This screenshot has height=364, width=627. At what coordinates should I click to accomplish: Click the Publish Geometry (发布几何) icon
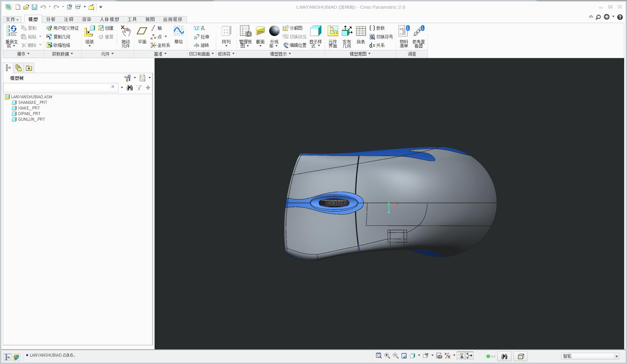pos(347,31)
